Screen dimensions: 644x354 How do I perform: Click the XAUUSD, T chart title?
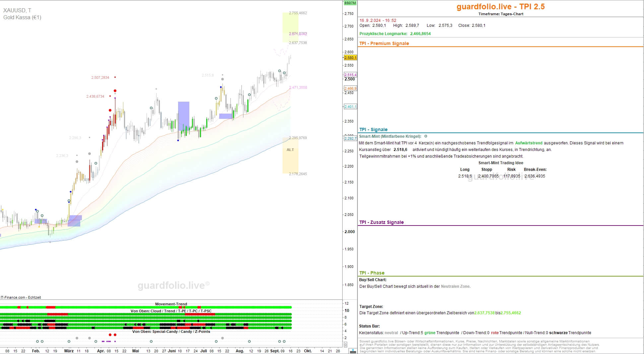pyautogui.click(x=17, y=11)
